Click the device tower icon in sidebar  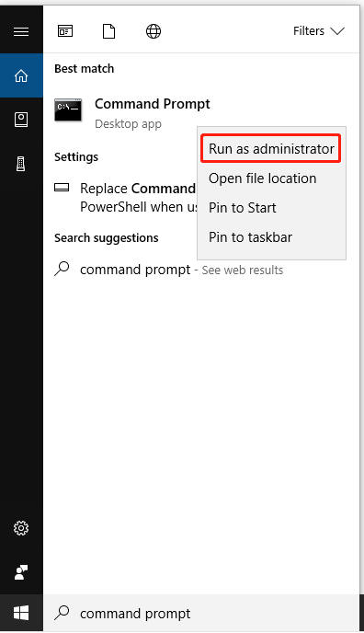coord(21,164)
